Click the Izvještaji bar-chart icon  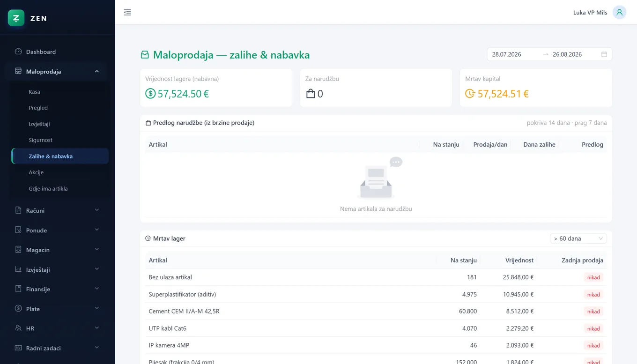[18, 269]
